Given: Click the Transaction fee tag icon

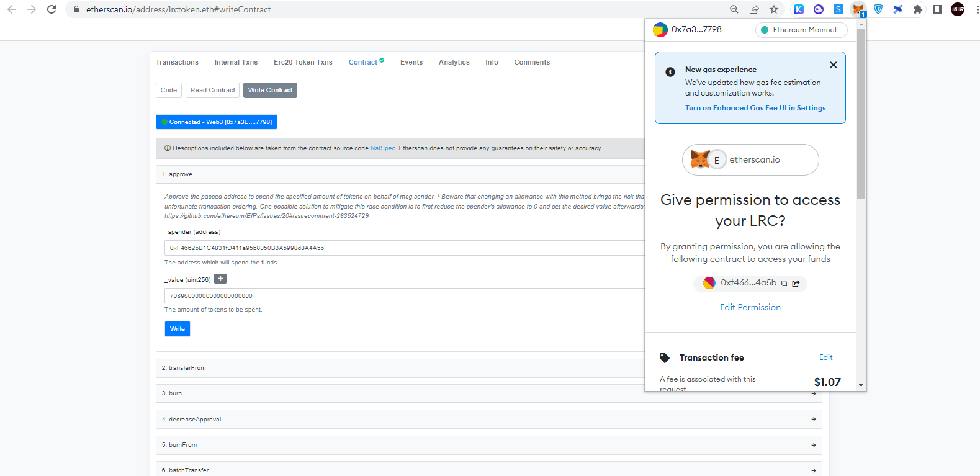Looking at the screenshot, I should [x=665, y=358].
